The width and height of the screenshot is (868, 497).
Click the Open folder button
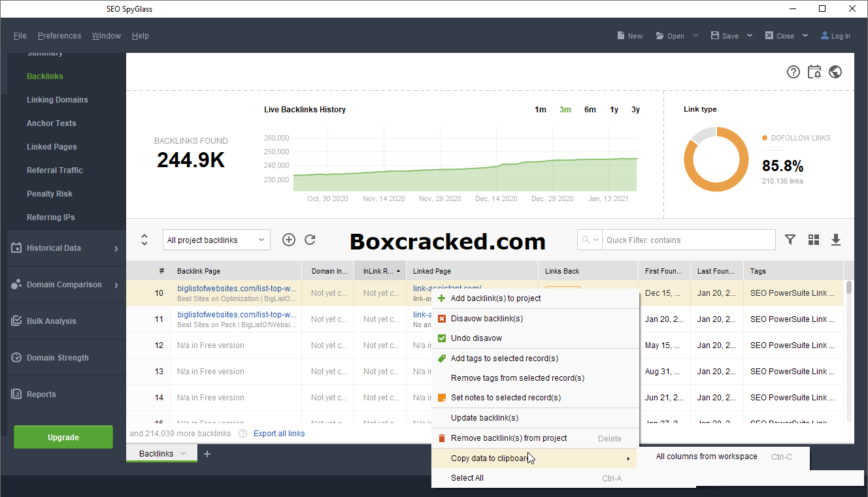click(670, 36)
